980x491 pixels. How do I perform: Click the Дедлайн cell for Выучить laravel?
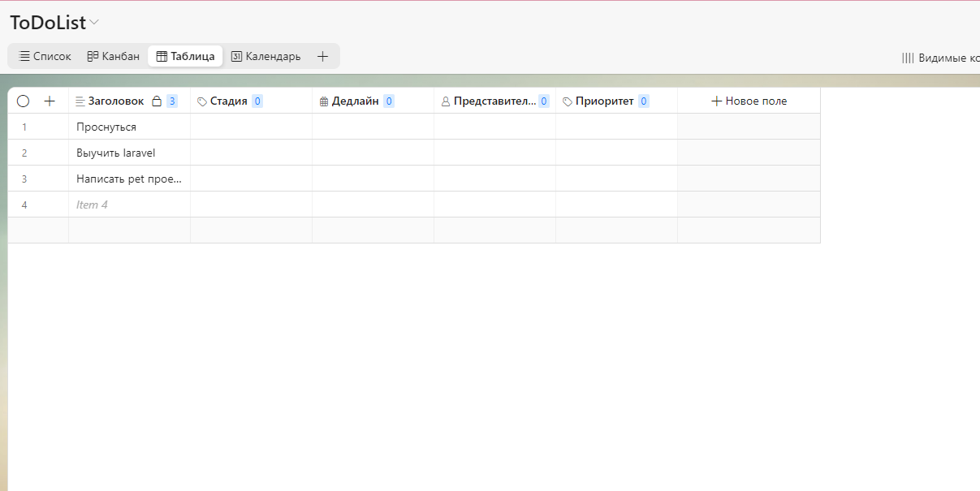(373, 153)
